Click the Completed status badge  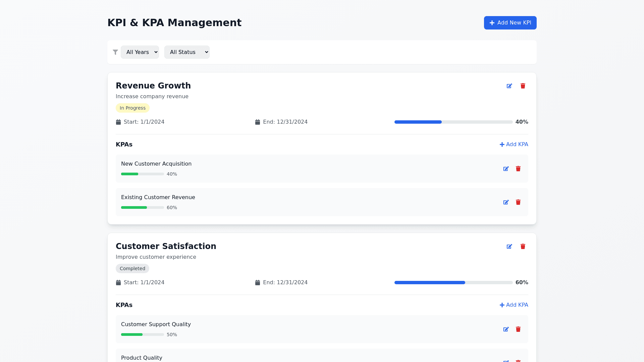pyautogui.click(x=132, y=268)
